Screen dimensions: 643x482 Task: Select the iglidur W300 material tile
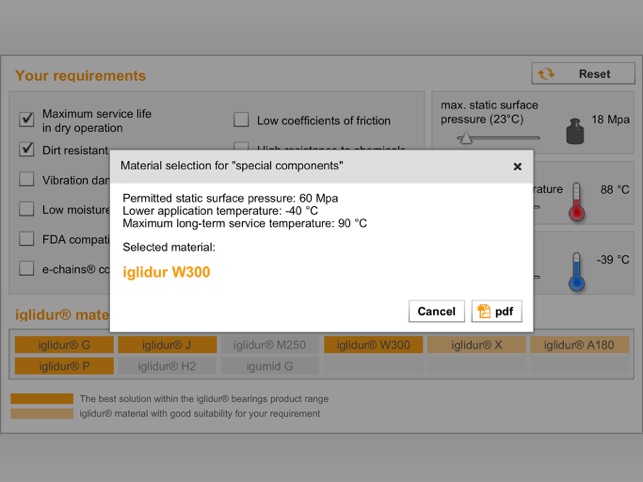click(x=373, y=345)
